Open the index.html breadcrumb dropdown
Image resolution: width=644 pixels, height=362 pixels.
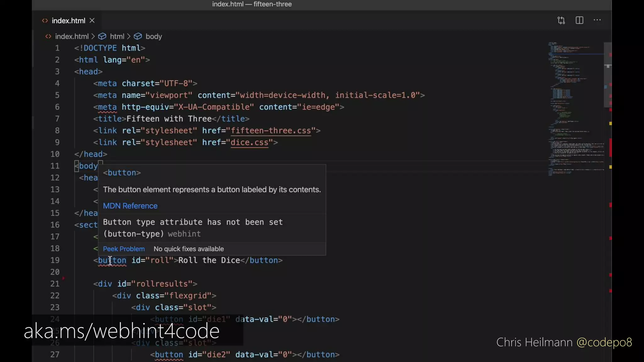pos(72,36)
